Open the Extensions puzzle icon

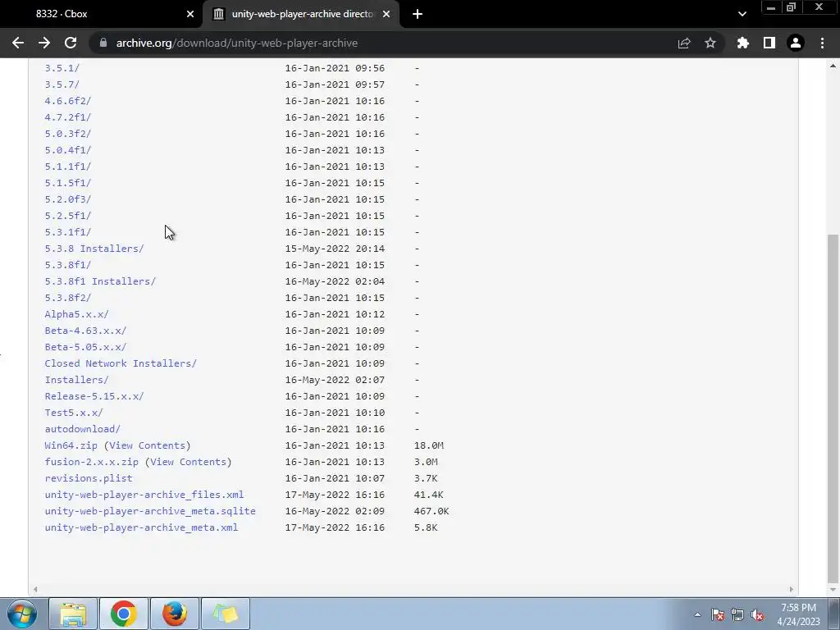[x=742, y=43]
